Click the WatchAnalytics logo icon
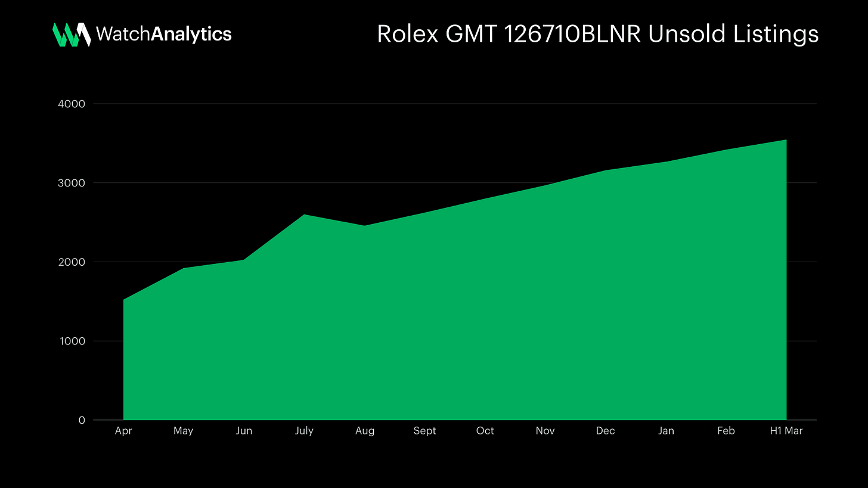The width and height of the screenshot is (868, 488). (x=72, y=35)
